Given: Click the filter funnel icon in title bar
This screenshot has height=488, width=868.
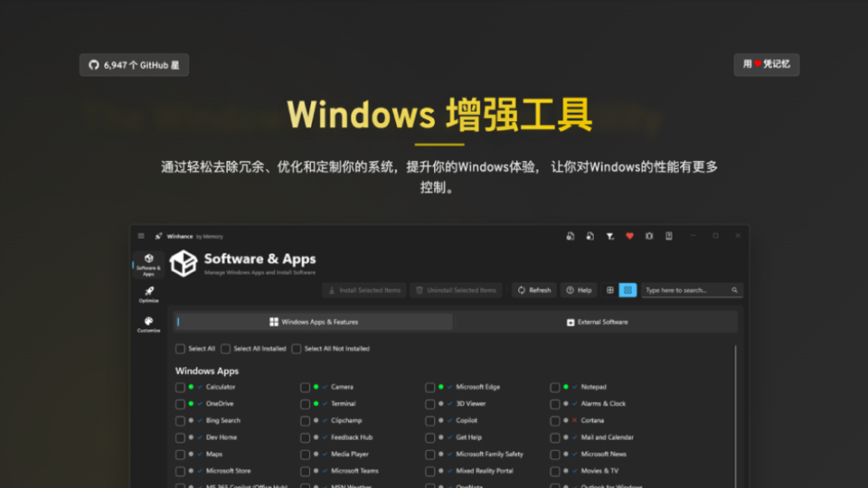Looking at the screenshot, I should tap(610, 236).
